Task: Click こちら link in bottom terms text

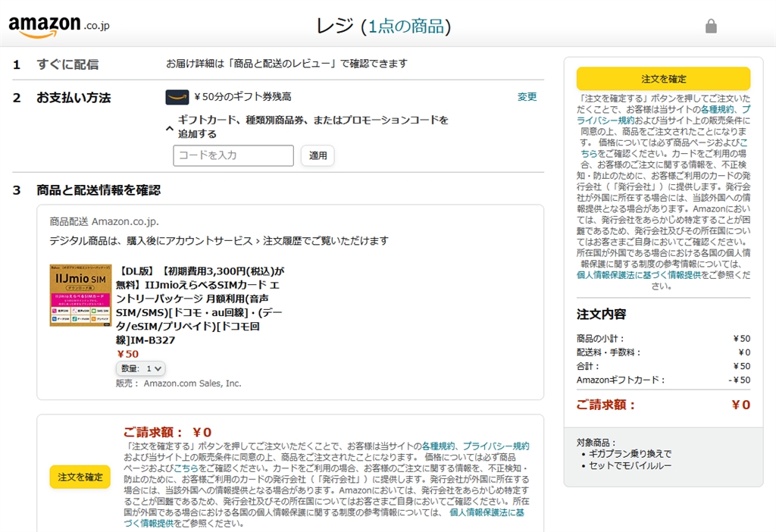Action: click(186, 468)
